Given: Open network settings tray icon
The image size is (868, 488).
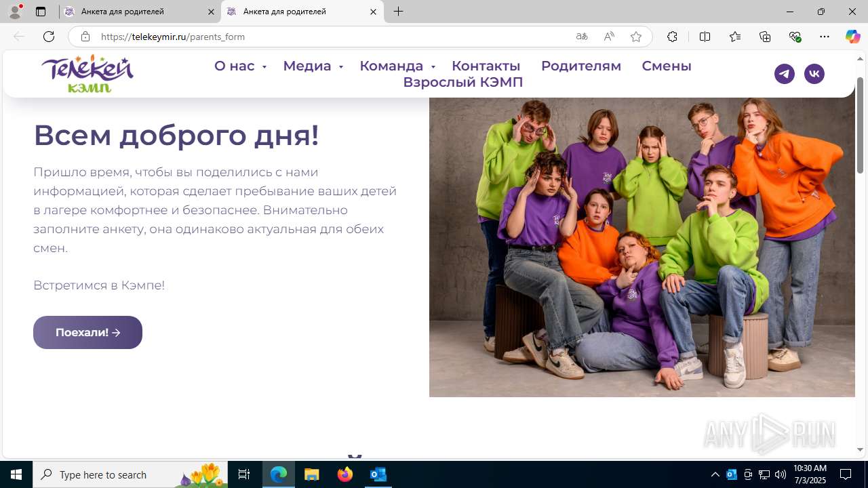Looking at the screenshot, I should tap(764, 474).
